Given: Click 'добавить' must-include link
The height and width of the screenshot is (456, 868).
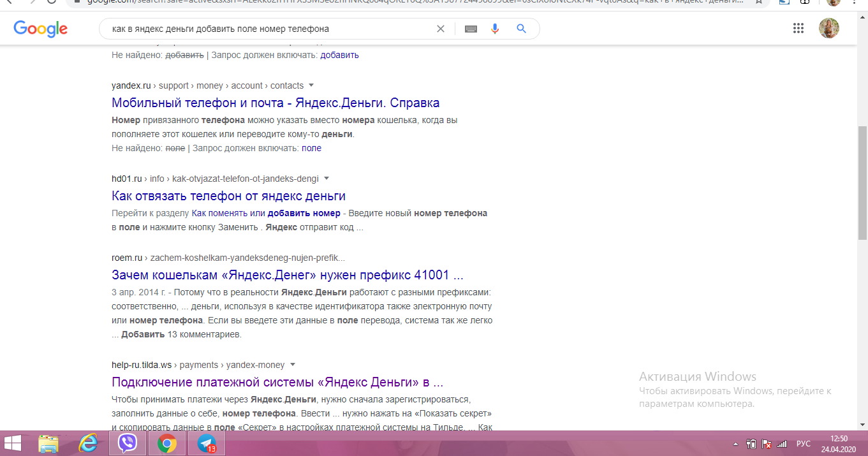Looking at the screenshot, I should [339, 55].
